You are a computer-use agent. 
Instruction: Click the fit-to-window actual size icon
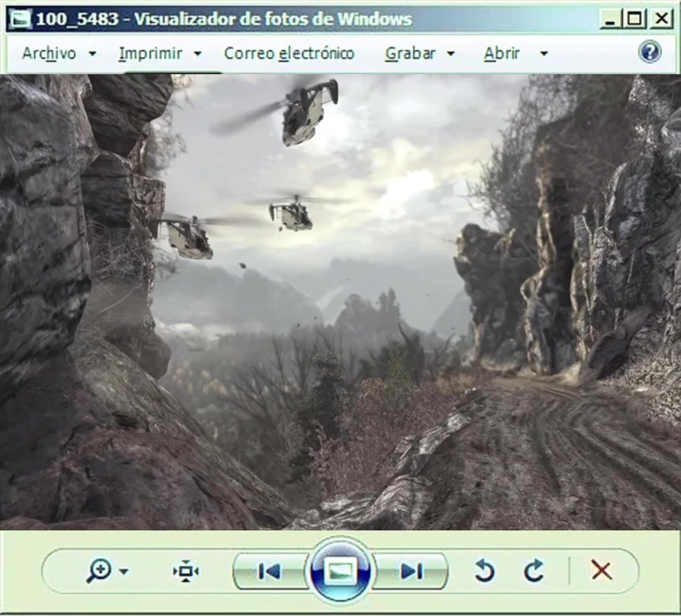pos(186,571)
